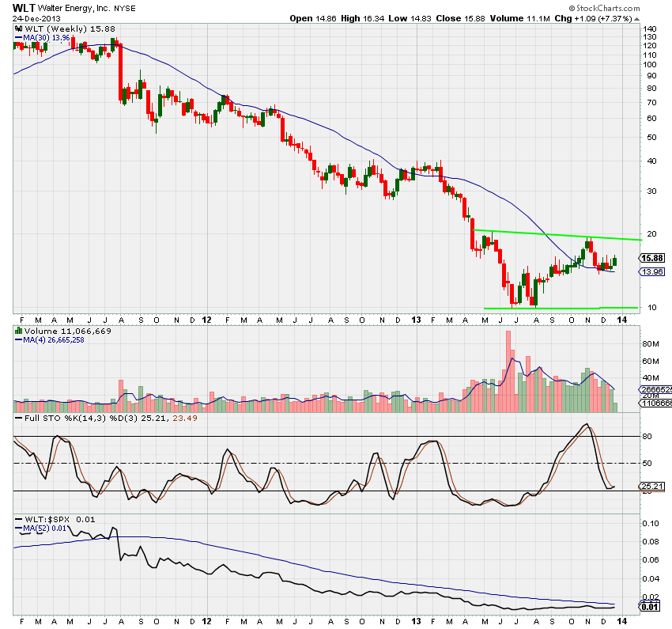Click the boxed 25.21 stochastic value tag
Screen dimensions: 672x629
pos(652,487)
